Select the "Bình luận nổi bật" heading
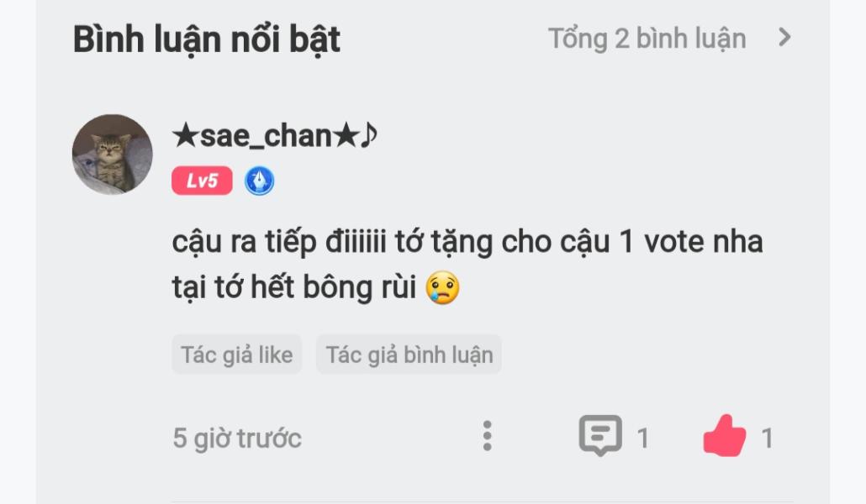Viewport: 866px width, 504px height. [207, 39]
